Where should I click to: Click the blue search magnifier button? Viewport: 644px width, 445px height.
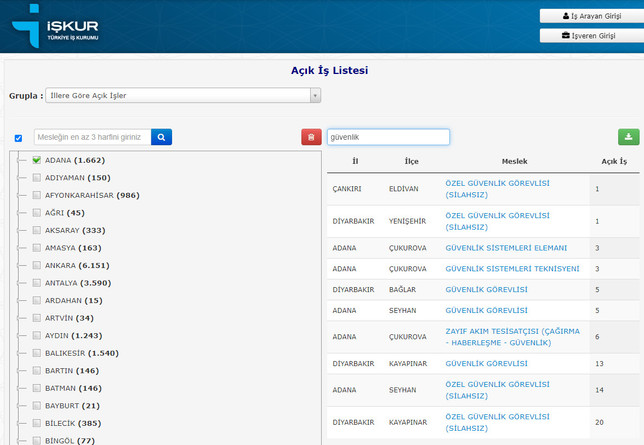162,137
